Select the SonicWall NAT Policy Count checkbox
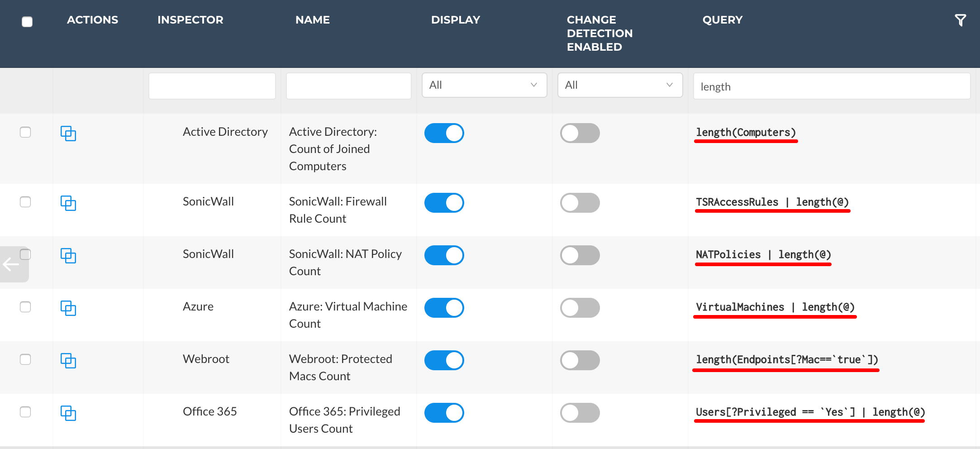 [25, 254]
